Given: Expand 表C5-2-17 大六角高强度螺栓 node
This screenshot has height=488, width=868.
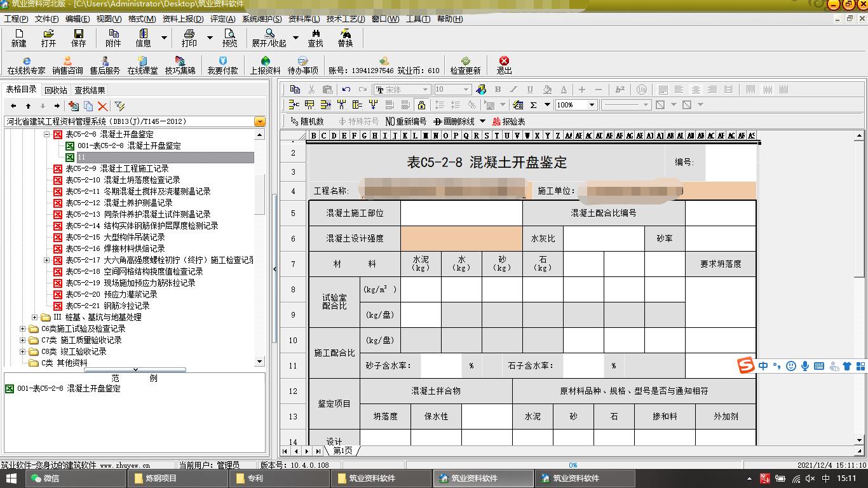Looking at the screenshot, I should (46, 261).
